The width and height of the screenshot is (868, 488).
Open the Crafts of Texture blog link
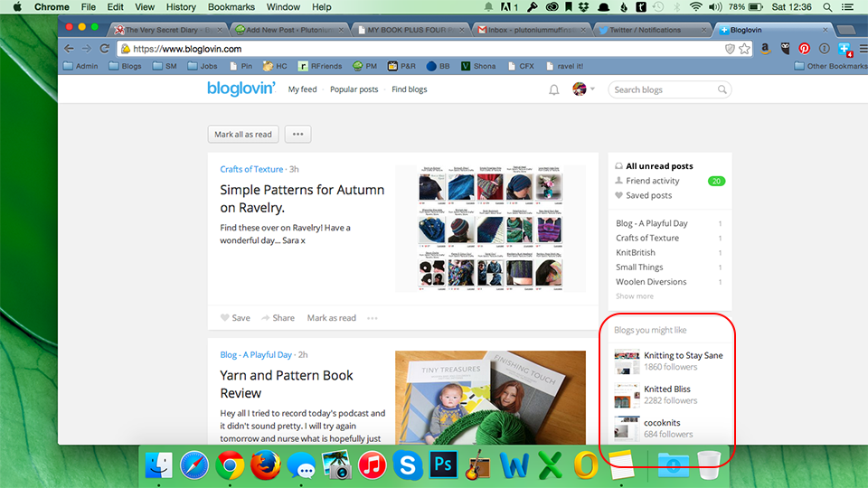click(251, 169)
